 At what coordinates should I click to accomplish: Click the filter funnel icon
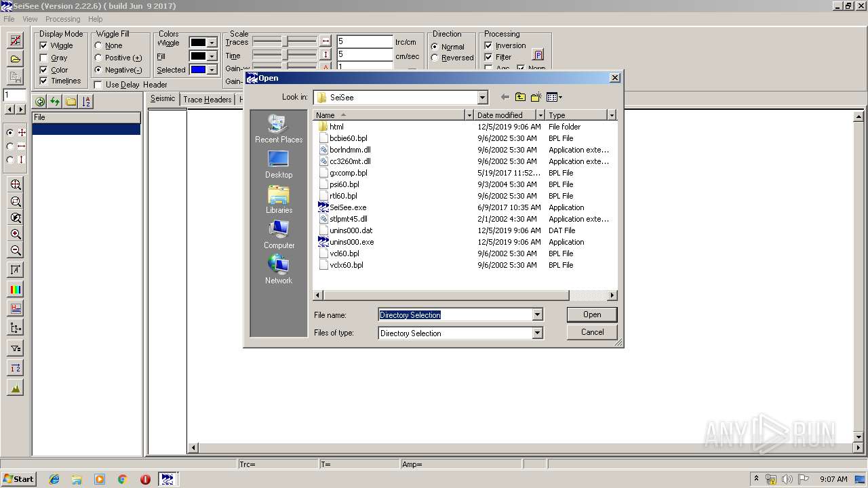click(x=15, y=348)
